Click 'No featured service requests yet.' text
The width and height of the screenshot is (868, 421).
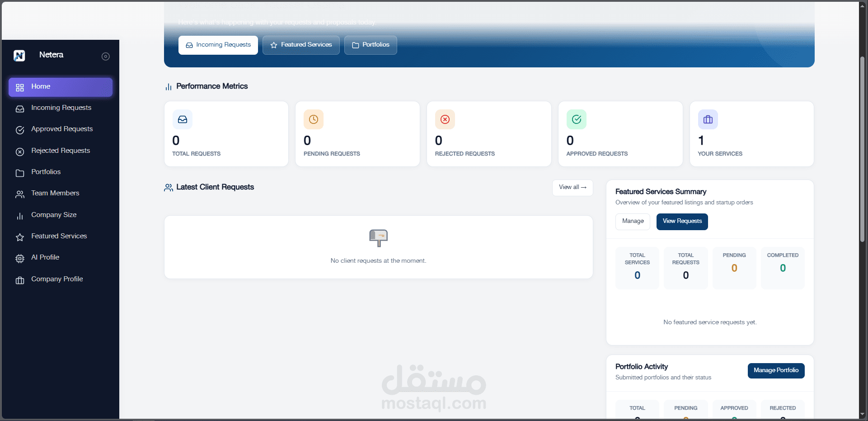pos(710,322)
